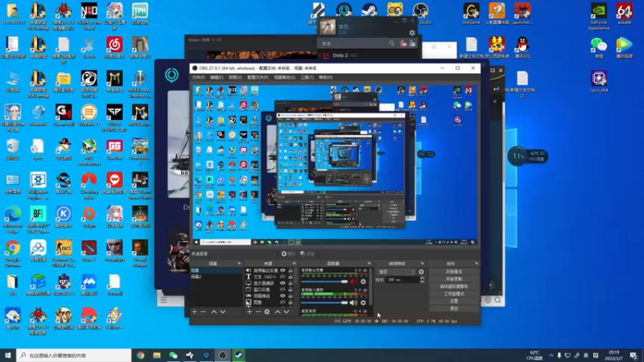Click the Steam friends list settings gear
The height and width of the screenshot is (362, 644).
tap(412, 32)
